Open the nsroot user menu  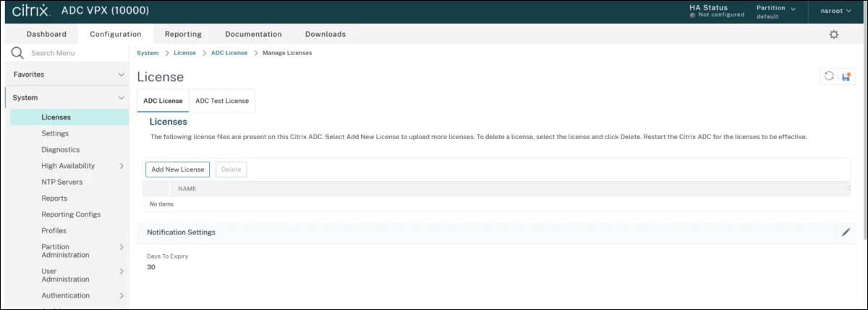click(836, 11)
